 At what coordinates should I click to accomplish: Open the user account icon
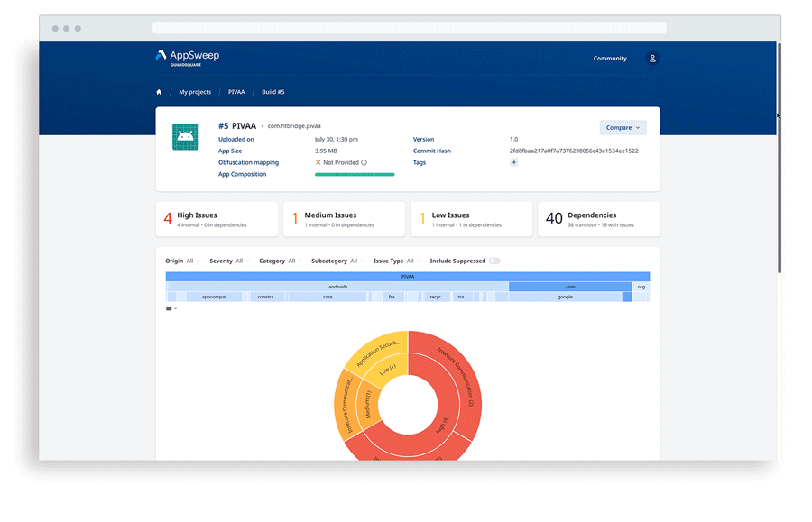(x=652, y=59)
